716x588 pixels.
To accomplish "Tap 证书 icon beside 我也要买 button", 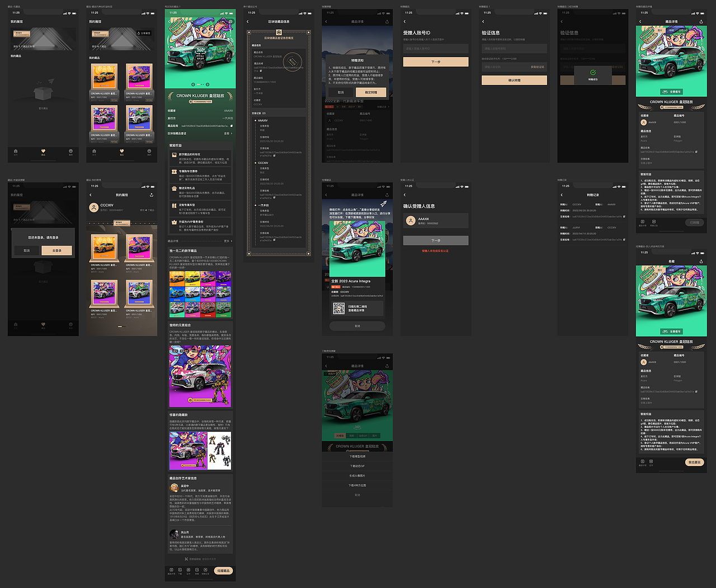I will pyautogui.click(x=651, y=463).
